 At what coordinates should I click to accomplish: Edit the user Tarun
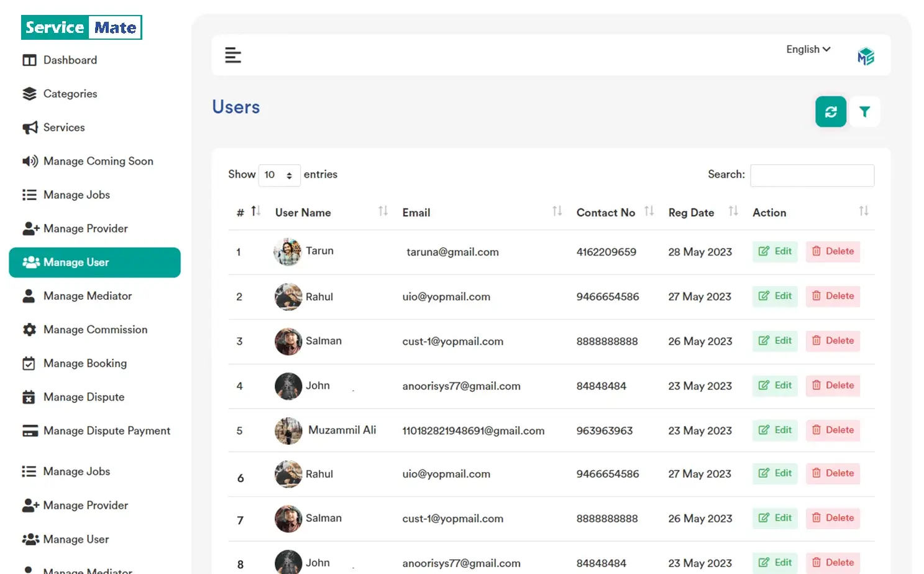[774, 252]
